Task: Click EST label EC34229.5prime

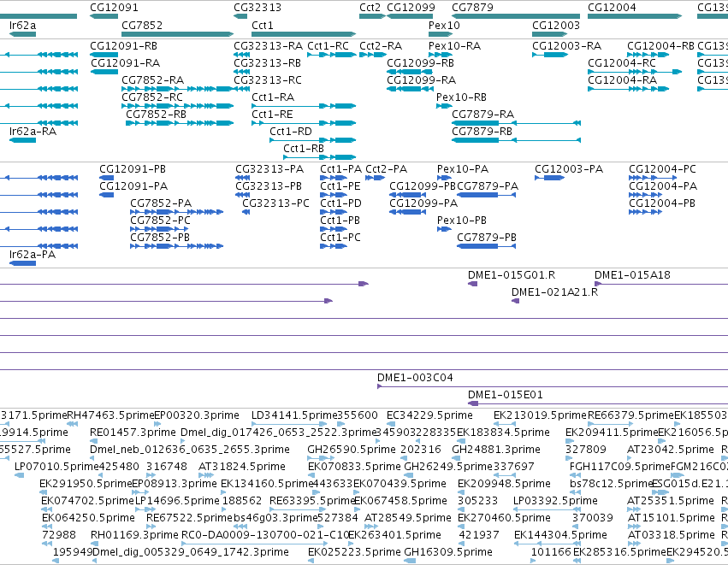Action: [x=429, y=415]
